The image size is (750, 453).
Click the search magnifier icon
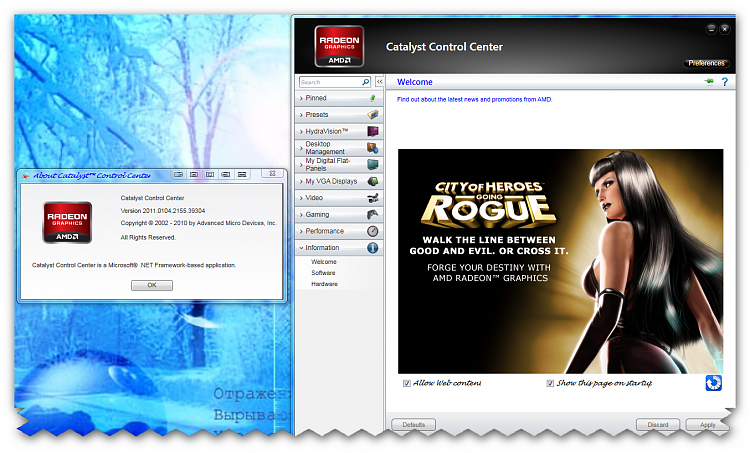pos(365,82)
